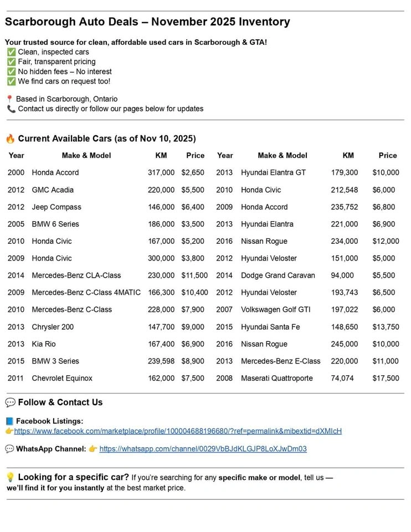Click the pointing hand icon before the Facebook URL
This screenshot has width=411, height=532.
point(9,431)
